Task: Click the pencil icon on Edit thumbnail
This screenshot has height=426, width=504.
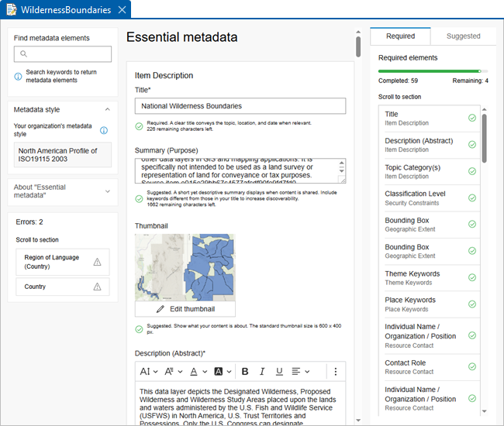Action: (x=160, y=309)
